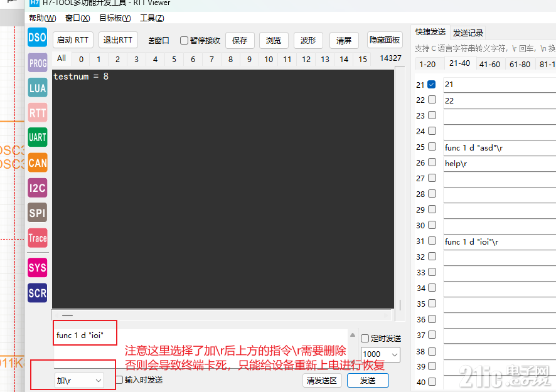The image size is (556, 392).
Task: Check quick-send row 26 checkbox
Action: point(432,162)
